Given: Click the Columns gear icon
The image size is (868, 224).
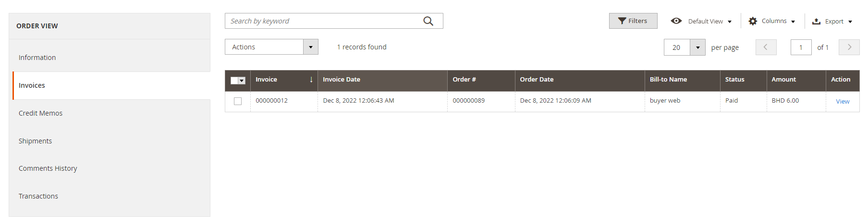Looking at the screenshot, I should [753, 21].
